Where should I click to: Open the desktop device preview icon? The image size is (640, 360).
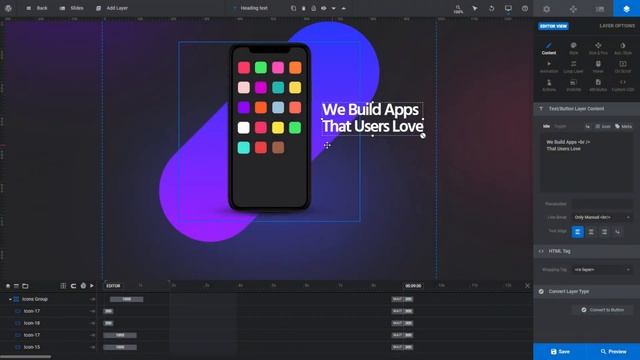(508, 8)
